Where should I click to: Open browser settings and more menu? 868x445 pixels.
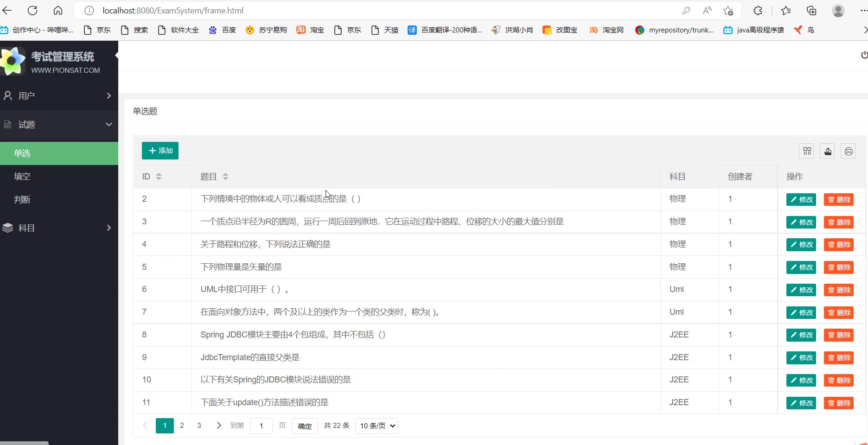tap(864, 11)
